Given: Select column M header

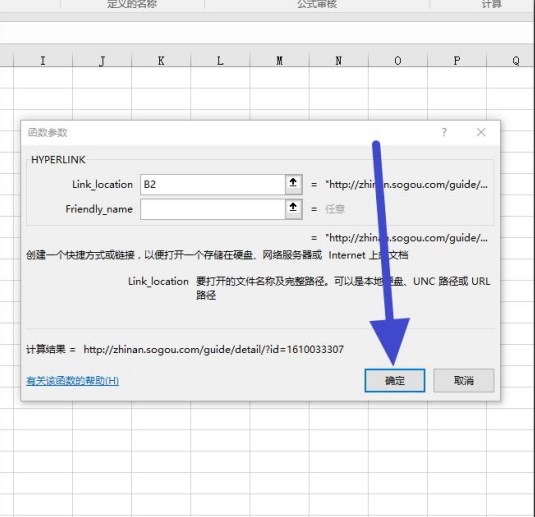Looking at the screenshot, I should pyautogui.click(x=279, y=60).
